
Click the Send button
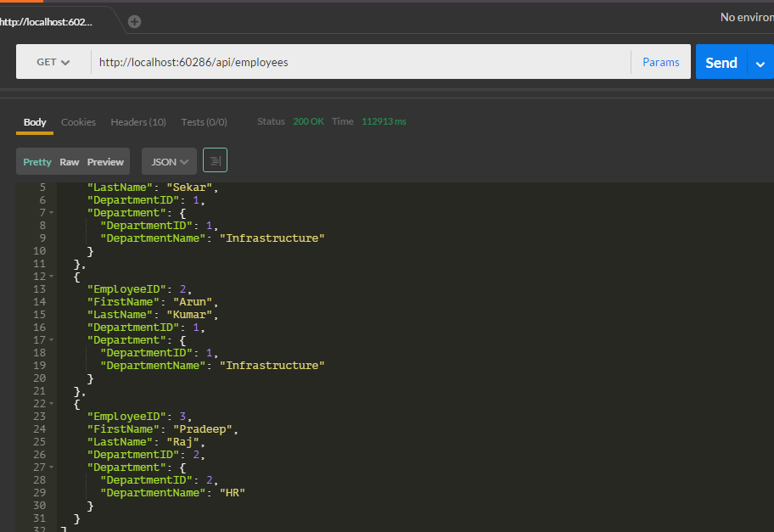point(721,63)
